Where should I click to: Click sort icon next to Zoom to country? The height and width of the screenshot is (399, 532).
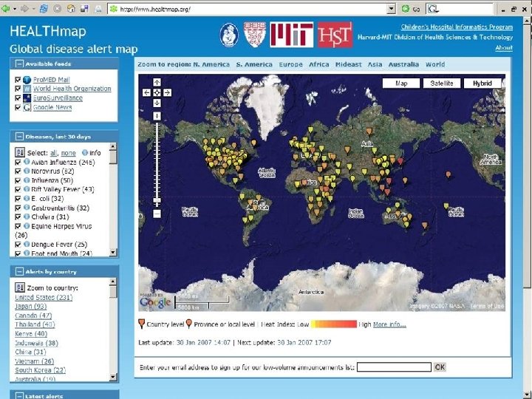pos(20,287)
